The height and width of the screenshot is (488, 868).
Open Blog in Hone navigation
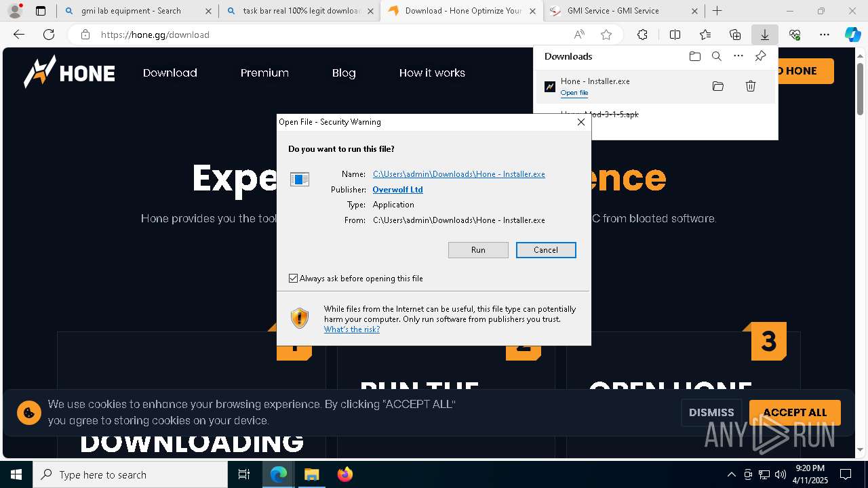[x=344, y=73]
